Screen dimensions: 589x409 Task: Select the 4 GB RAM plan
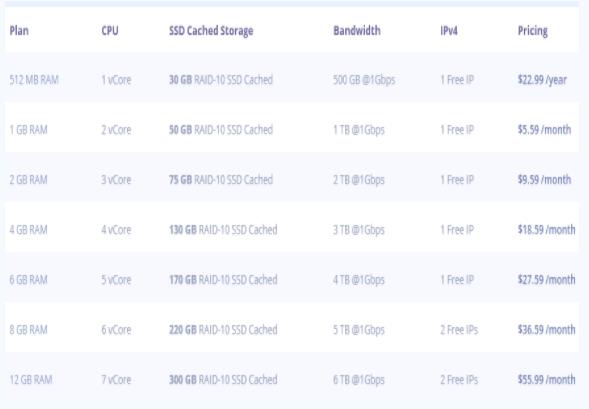tap(28, 229)
